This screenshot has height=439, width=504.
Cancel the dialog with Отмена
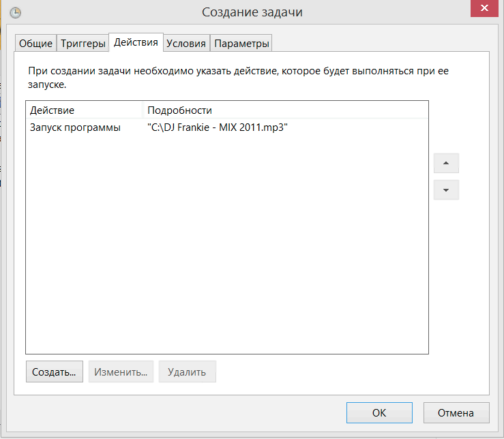coord(456,412)
